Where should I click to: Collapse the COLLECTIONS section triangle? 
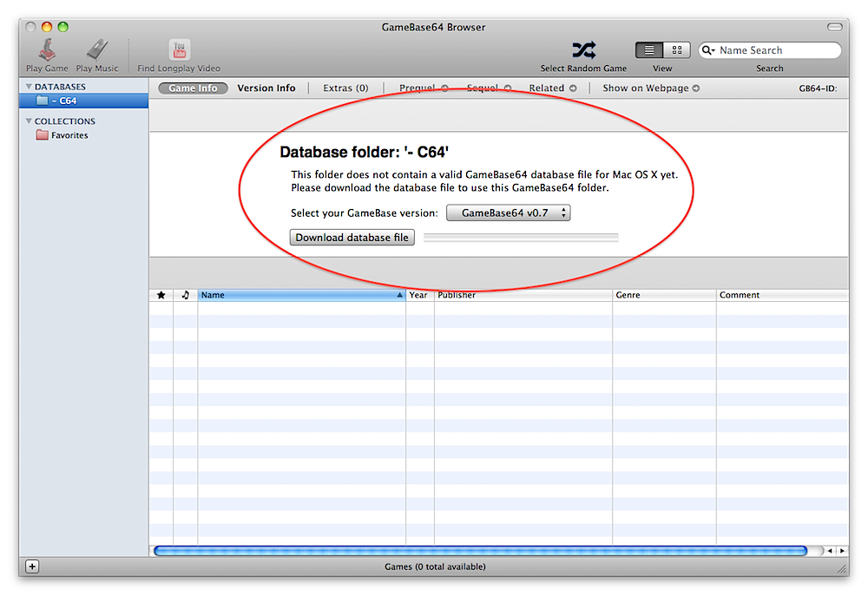tap(29, 121)
